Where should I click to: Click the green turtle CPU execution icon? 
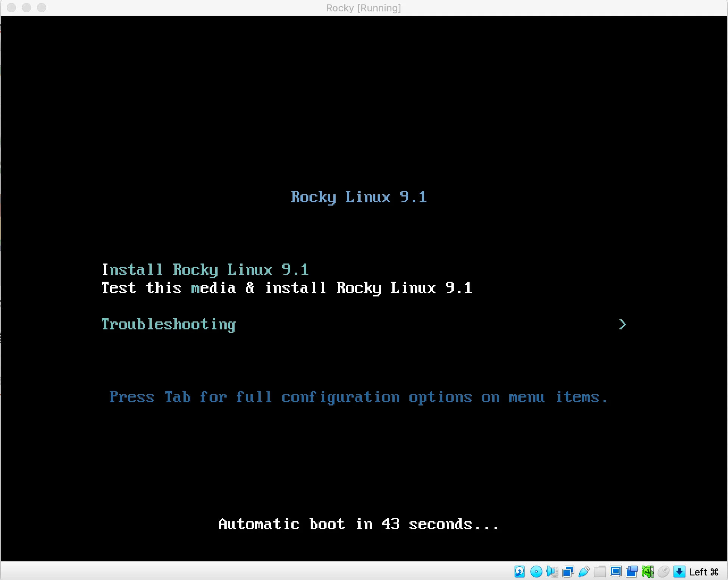click(x=647, y=571)
